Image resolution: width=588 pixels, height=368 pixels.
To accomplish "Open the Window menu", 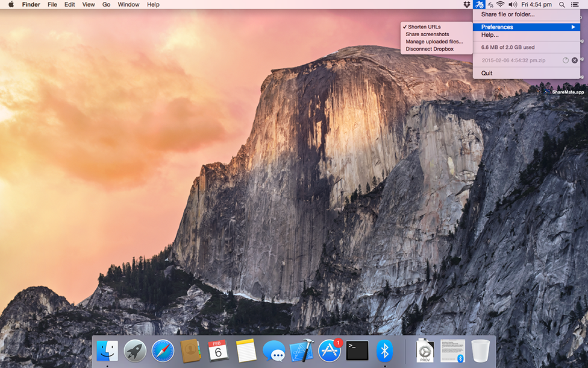I will click(129, 4).
